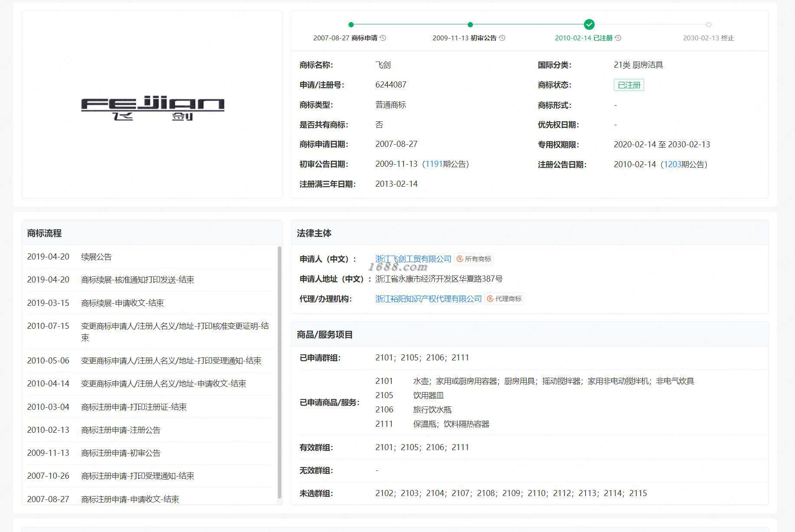The height and width of the screenshot is (532, 795).
Task: Open applicant link 浙江飞剑工贸有限公司
Action: click(x=413, y=259)
